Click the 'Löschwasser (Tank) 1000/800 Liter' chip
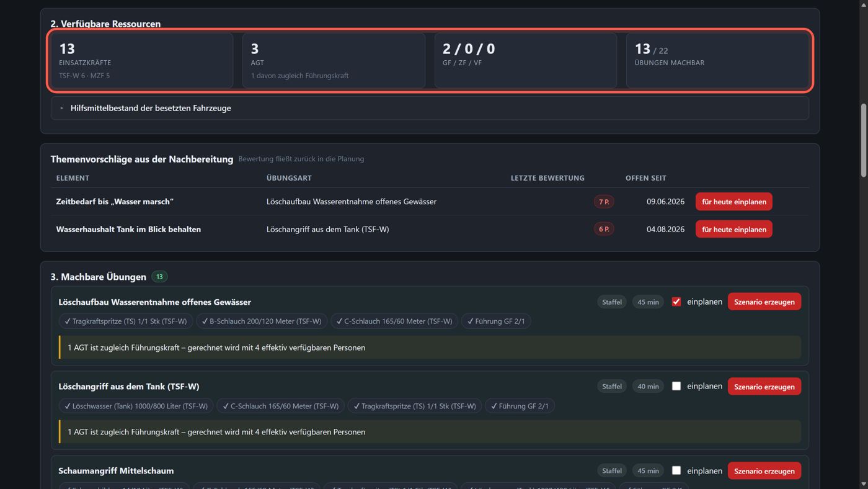This screenshot has height=489, width=868. [136, 406]
